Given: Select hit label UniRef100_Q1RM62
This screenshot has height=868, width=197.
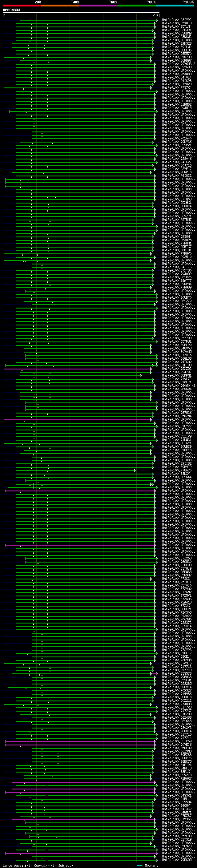Looking at the screenshot, I should 177,104.
